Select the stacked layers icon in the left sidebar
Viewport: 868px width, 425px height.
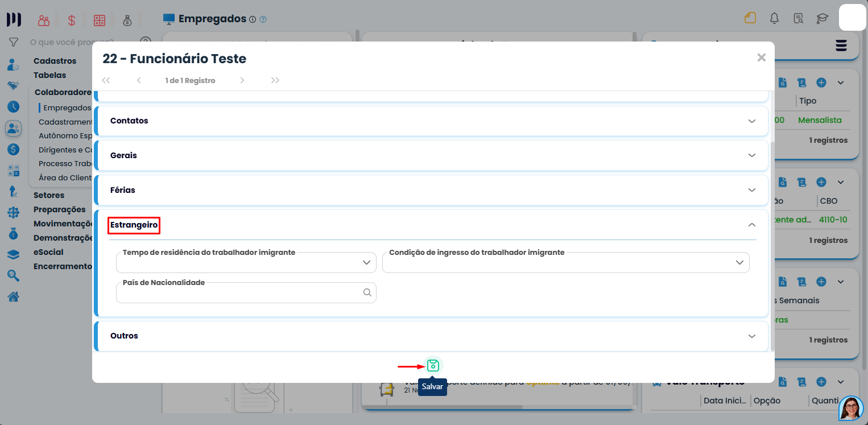(x=13, y=254)
